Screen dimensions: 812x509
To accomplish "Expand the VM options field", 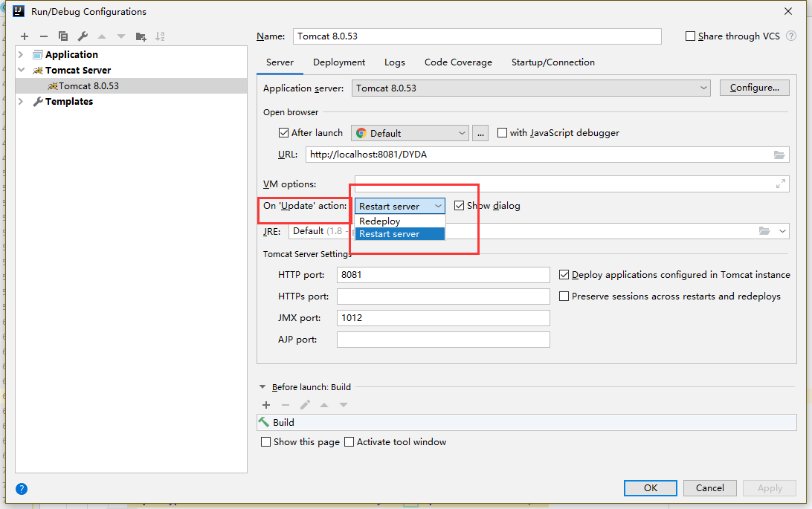I will pos(781,184).
